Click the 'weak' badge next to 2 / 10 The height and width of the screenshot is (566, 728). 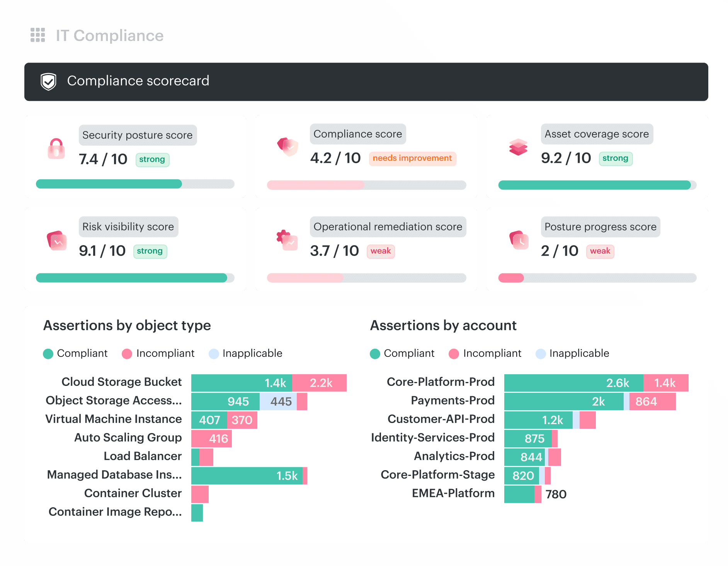(x=600, y=251)
